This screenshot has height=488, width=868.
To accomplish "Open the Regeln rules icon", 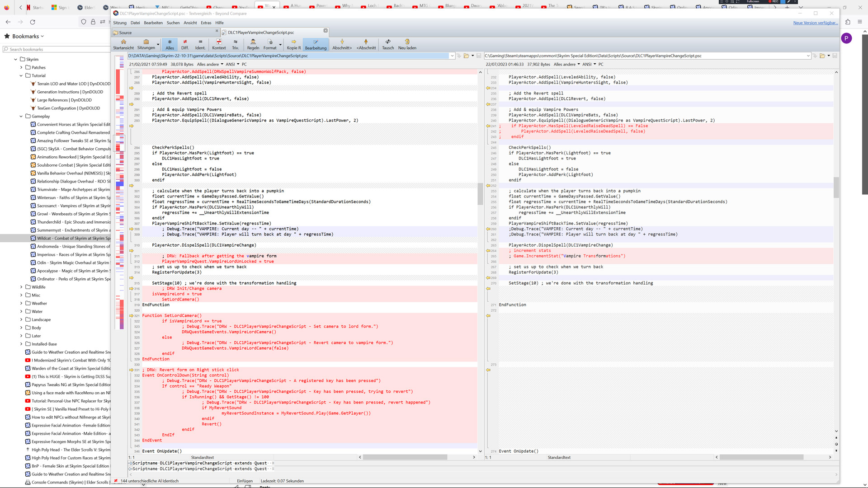I will (x=253, y=42).
